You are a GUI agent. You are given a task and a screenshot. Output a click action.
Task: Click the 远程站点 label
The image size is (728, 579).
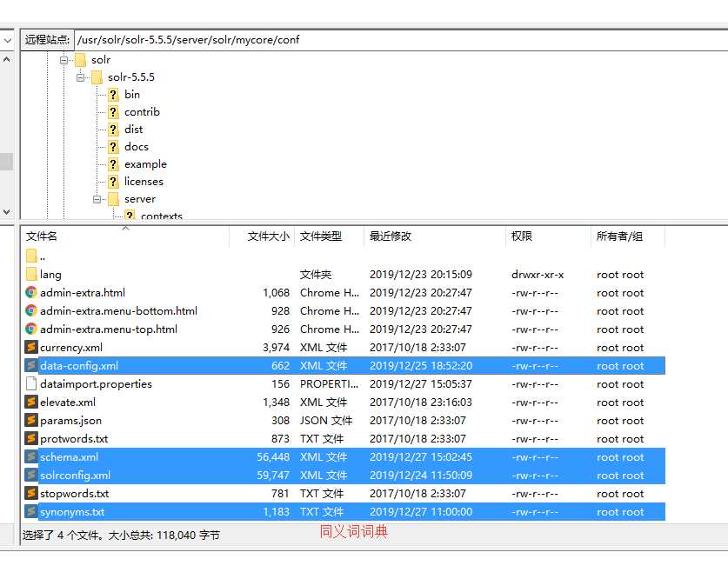pyautogui.click(x=47, y=40)
